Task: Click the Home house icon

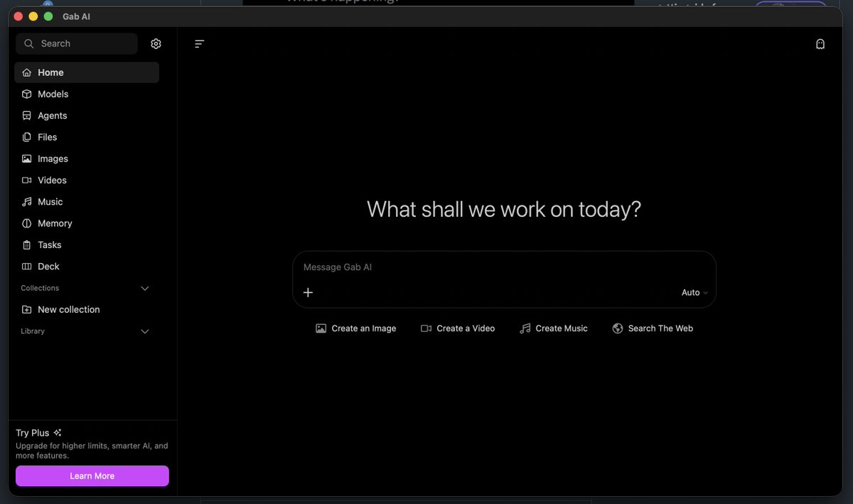Action: [27, 73]
